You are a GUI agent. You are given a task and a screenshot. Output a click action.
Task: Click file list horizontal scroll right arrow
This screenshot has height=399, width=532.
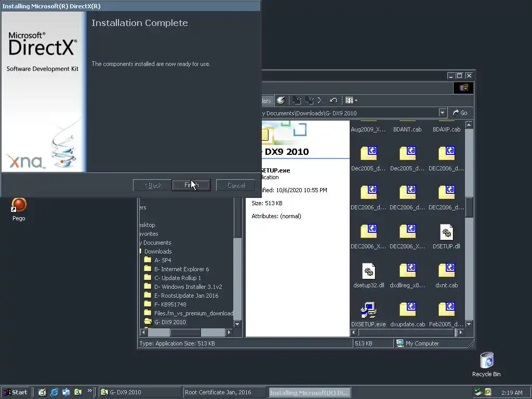click(460, 332)
